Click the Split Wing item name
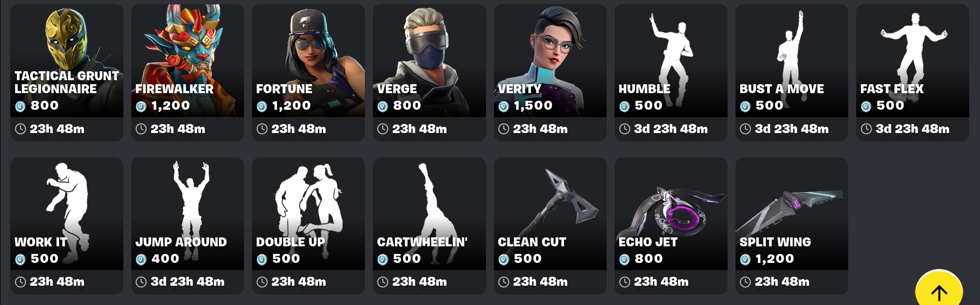 point(775,242)
